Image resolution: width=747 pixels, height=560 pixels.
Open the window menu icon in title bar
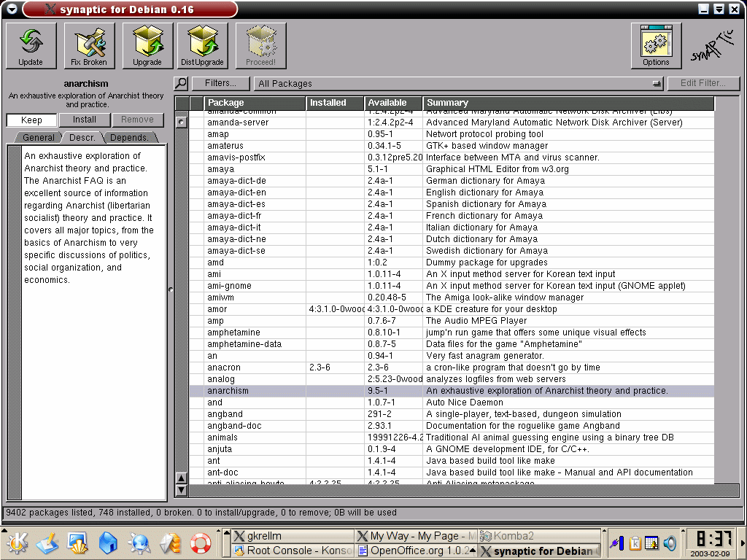click(x=12, y=9)
